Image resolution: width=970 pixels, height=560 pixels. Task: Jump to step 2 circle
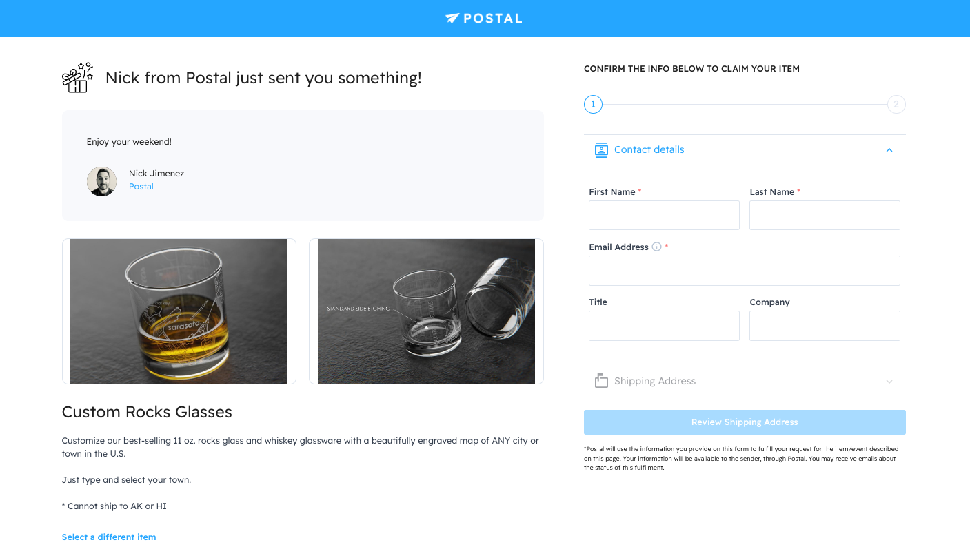point(896,105)
